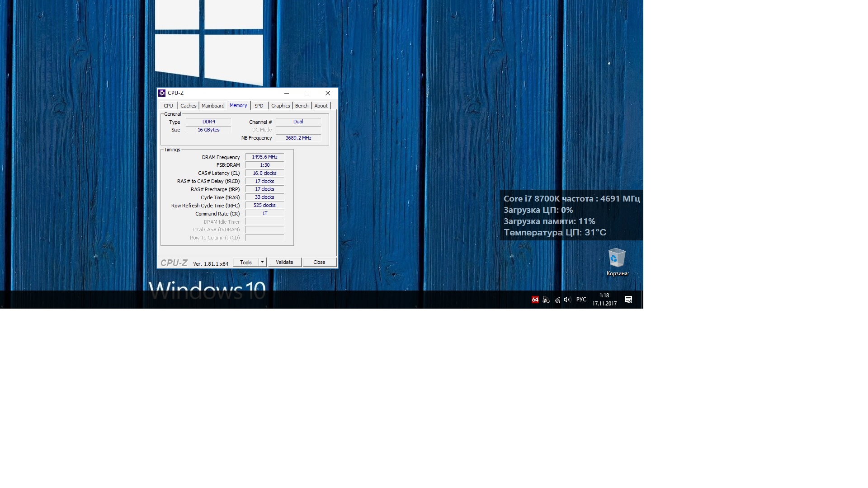Show the About tab
Viewport: 868px width, 488px height.
coord(321,106)
